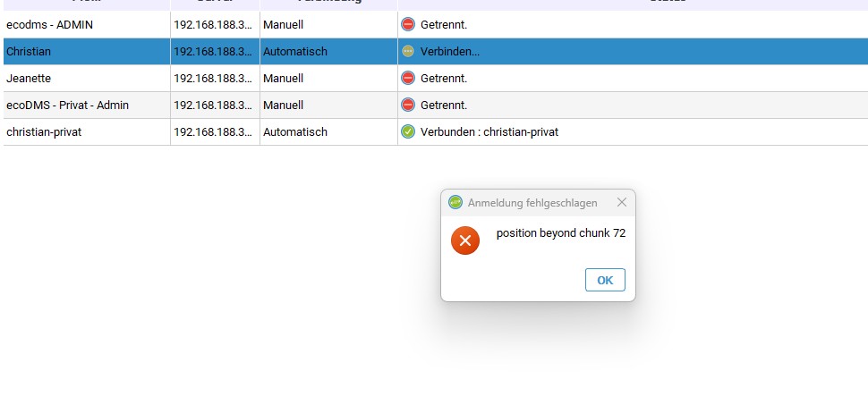Image resolution: width=868 pixels, height=405 pixels.
Task: Click the red disconnected icon for ecodms - ADMIN
Action: [408, 25]
